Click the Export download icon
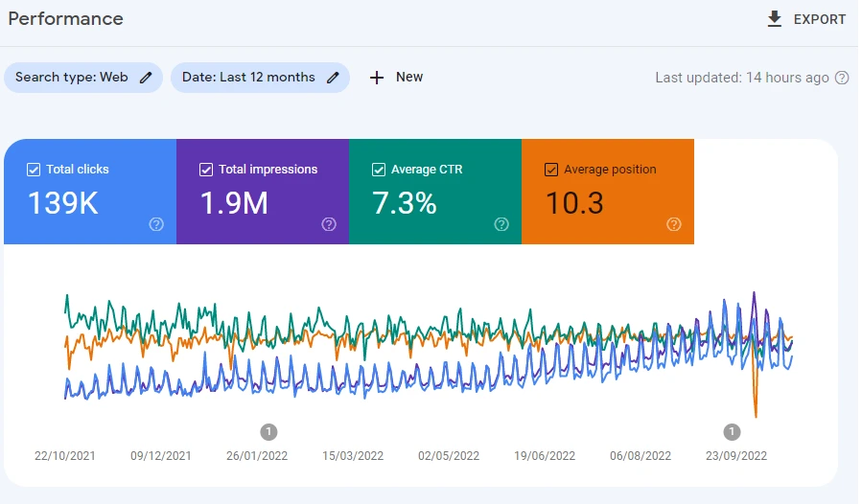862x504 pixels. (775, 19)
